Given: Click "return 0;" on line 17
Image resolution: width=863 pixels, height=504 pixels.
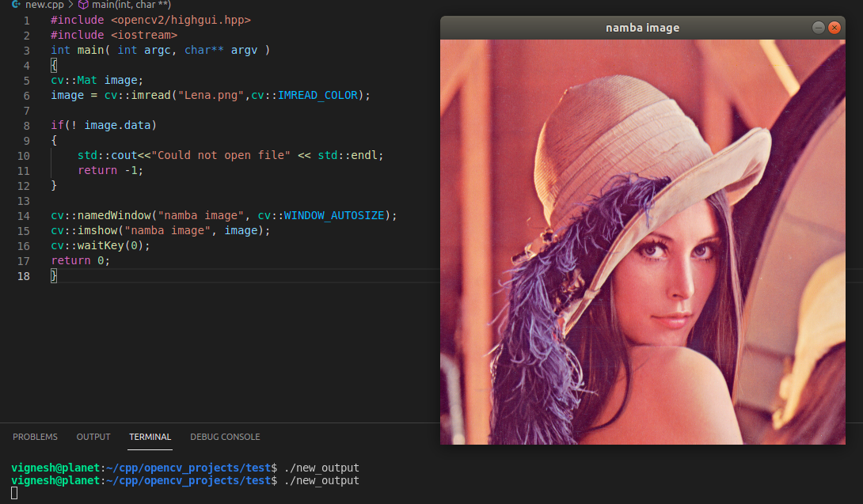Looking at the screenshot, I should 80,260.
